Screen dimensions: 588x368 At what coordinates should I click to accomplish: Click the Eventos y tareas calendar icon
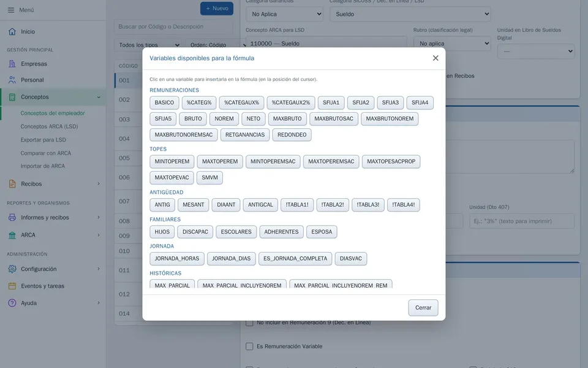coord(12,286)
